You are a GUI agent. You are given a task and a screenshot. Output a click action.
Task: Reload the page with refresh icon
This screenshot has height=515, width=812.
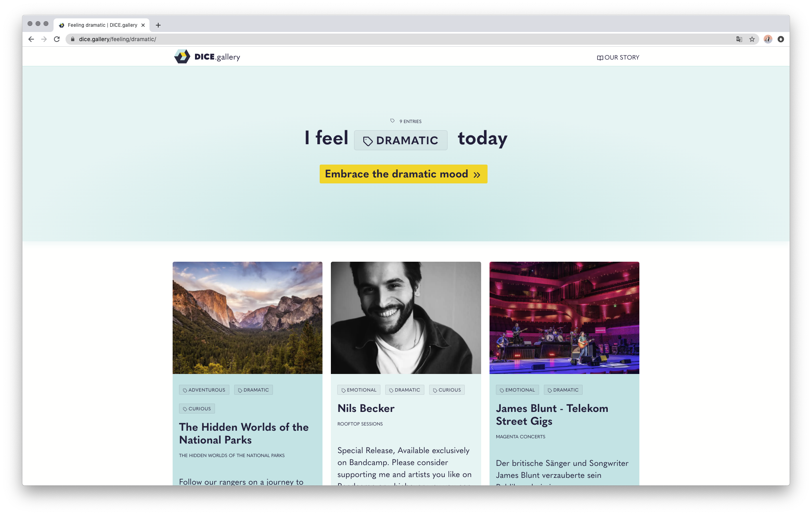point(57,39)
